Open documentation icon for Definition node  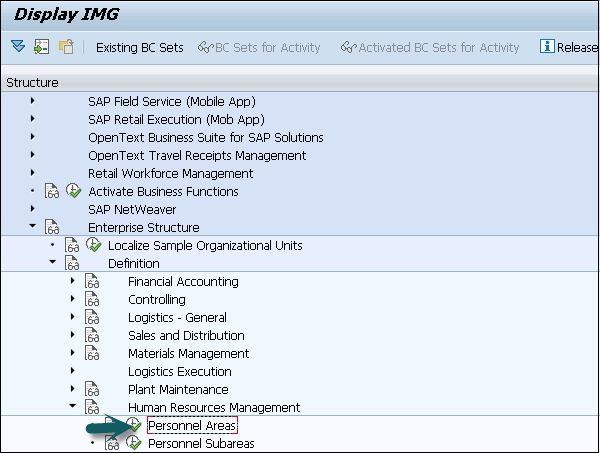(x=72, y=263)
